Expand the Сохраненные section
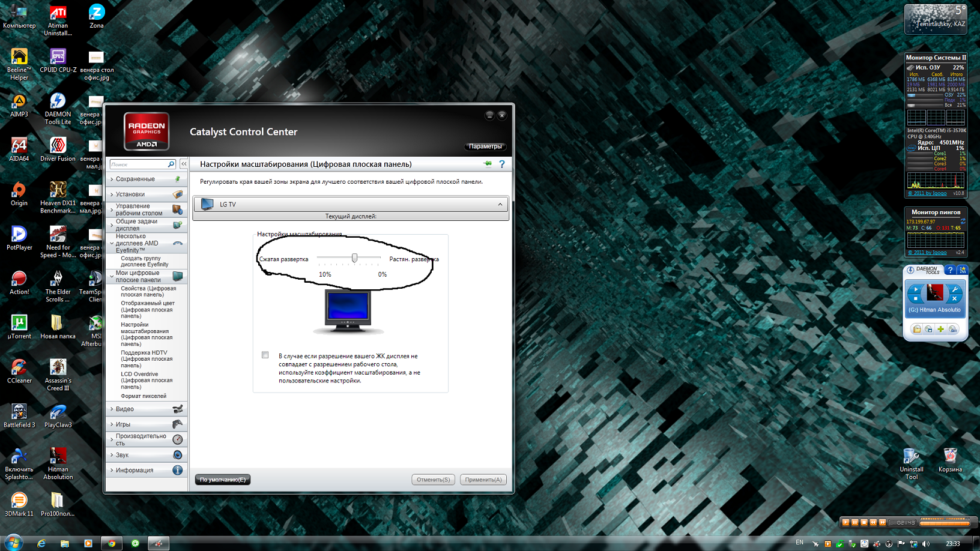Screen dimensions: 980x551 147,179
